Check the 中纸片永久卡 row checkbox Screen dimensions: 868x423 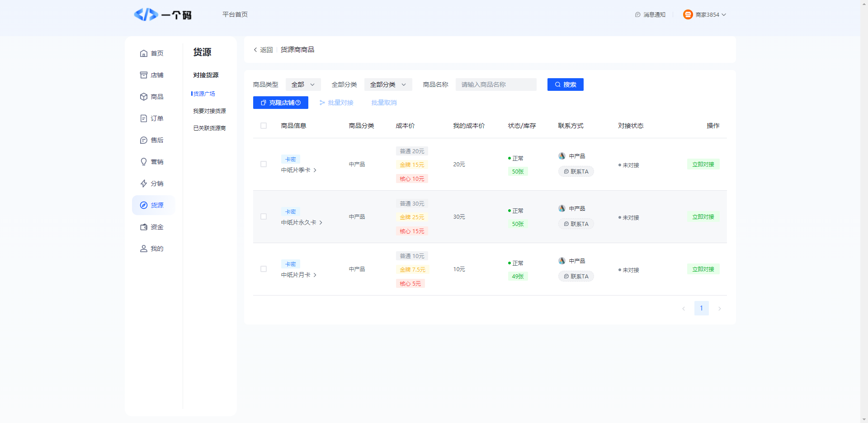pyautogui.click(x=264, y=216)
